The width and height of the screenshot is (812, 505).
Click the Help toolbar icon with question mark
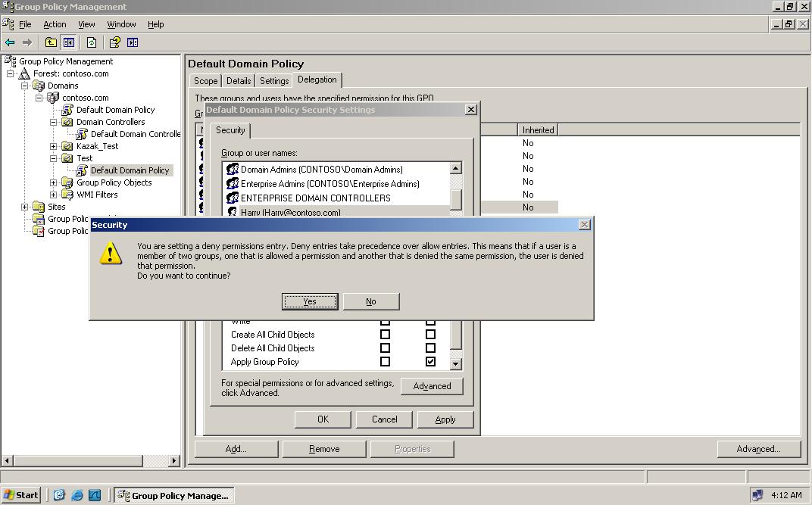pos(115,42)
